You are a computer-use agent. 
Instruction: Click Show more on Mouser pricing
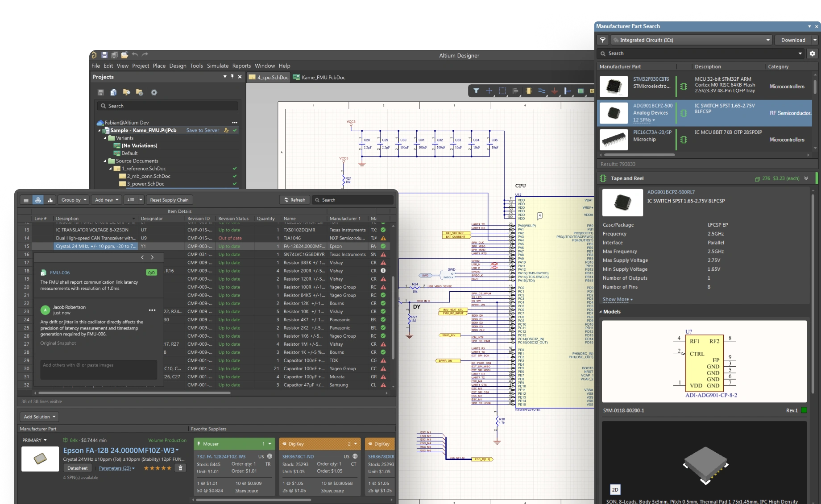coord(247,491)
